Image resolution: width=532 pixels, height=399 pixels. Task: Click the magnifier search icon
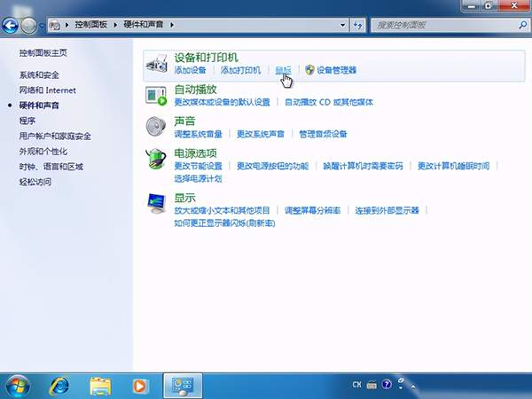click(523, 25)
